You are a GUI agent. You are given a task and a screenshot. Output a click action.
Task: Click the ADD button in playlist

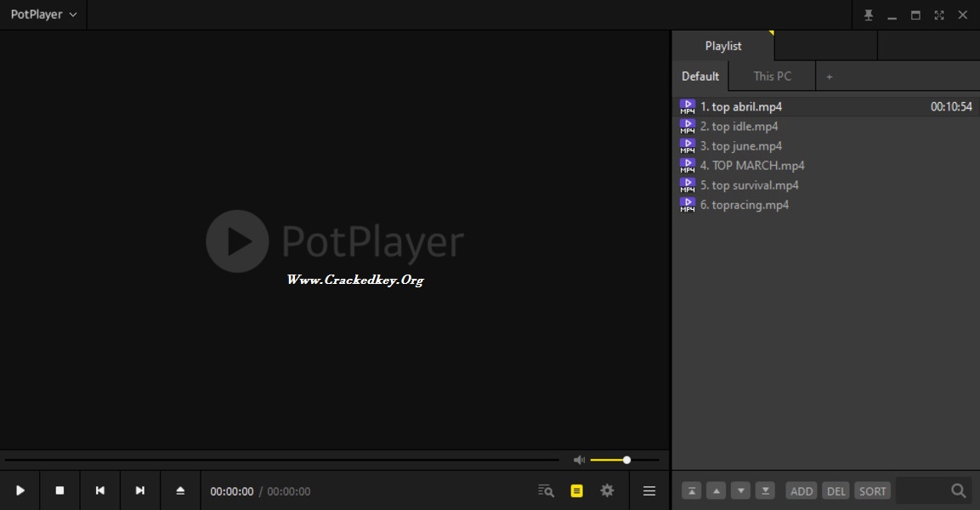(x=802, y=490)
